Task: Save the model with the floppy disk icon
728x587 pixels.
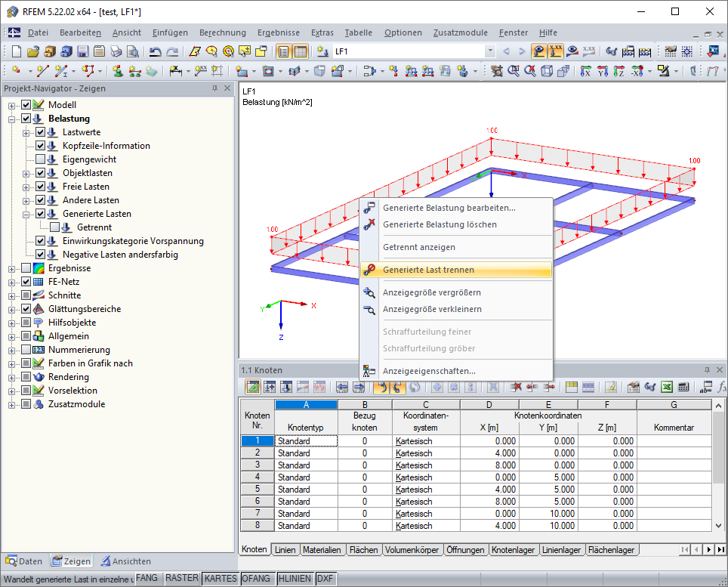Action: coord(83,51)
